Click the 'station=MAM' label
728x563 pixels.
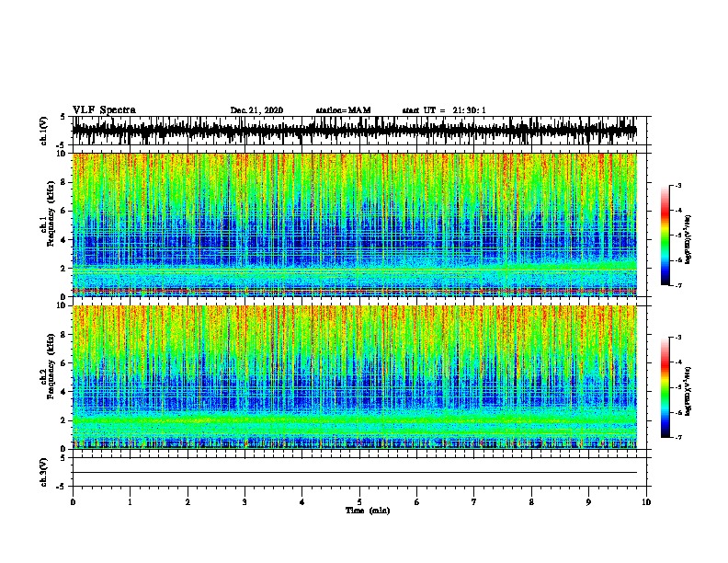343,110
